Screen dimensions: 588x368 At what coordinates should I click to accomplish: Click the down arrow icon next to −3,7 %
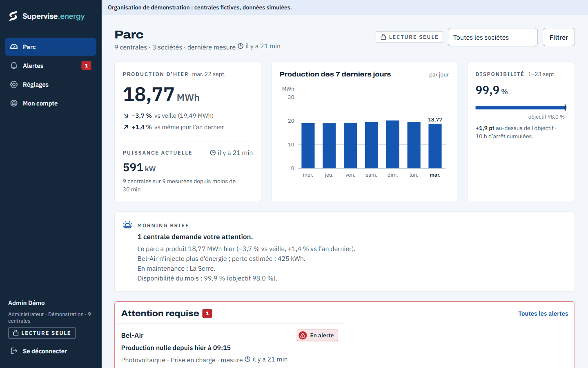[126, 116]
